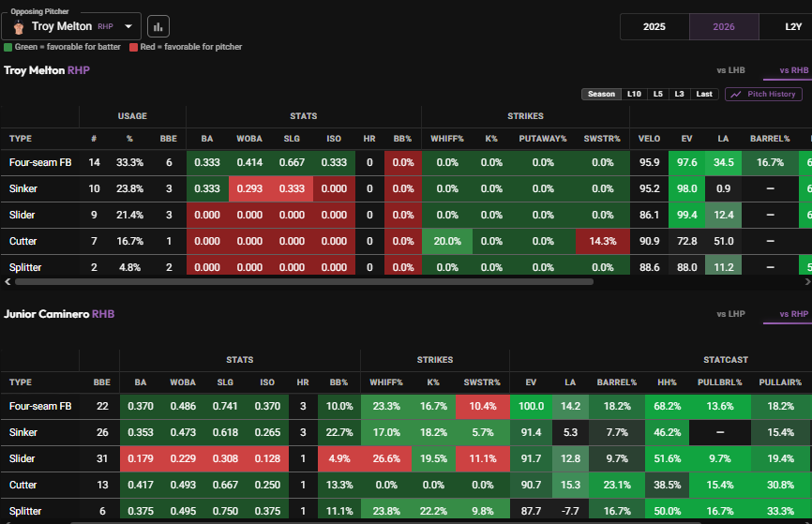Click Cutter row in Junior Caminero table
The height and width of the screenshot is (524, 812).
[406, 486]
